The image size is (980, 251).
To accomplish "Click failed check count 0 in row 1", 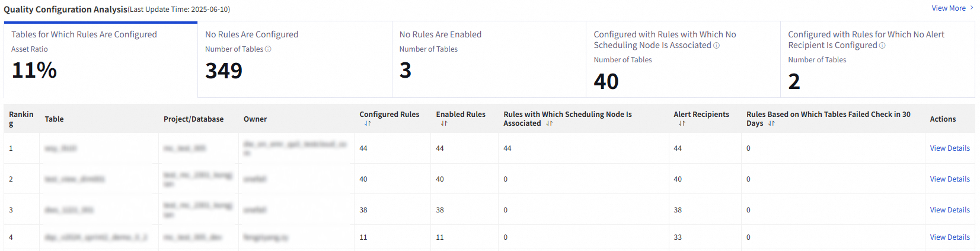I will [748, 148].
